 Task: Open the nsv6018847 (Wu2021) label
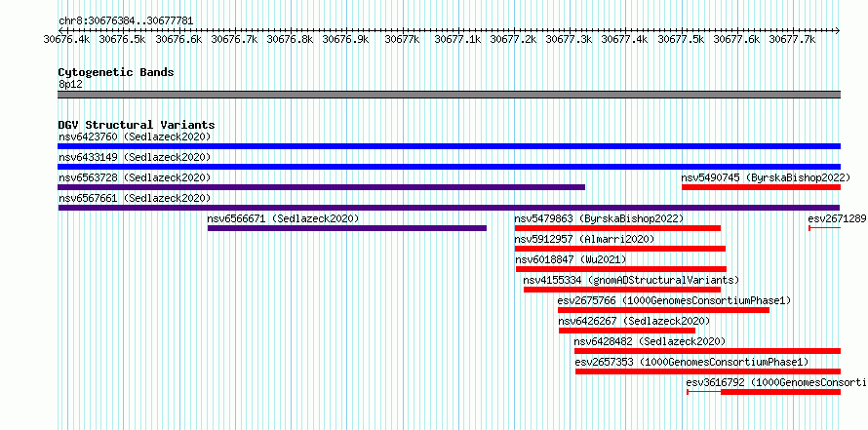click(572, 259)
